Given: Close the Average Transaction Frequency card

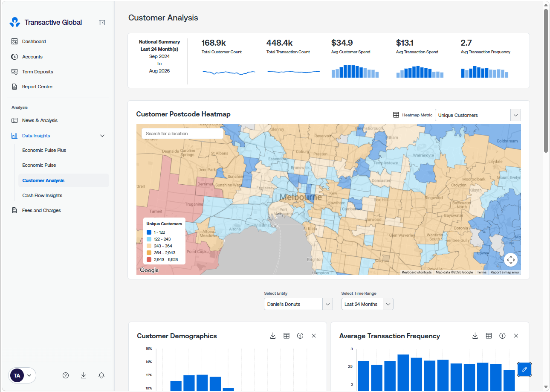Looking at the screenshot, I should point(516,336).
